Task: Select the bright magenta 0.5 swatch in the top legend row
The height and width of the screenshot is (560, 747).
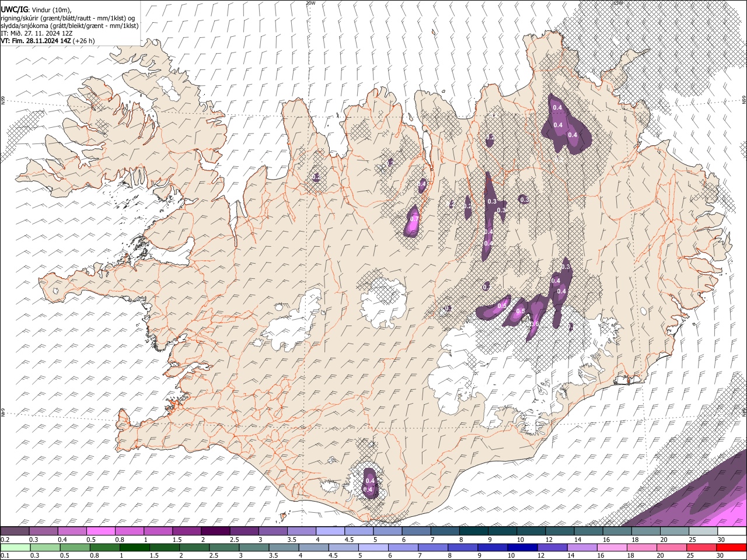Action: click(100, 531)
